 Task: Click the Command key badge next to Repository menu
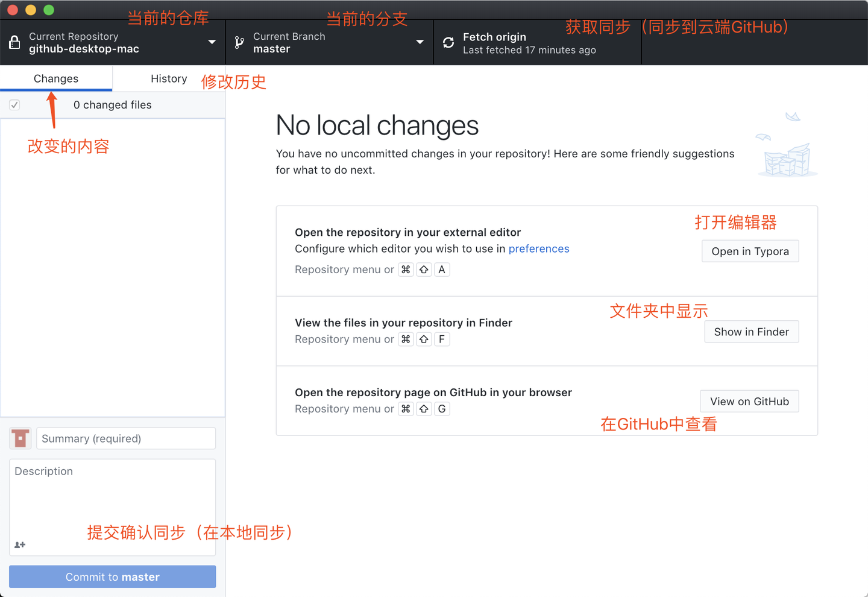click(x=406, y=269)
